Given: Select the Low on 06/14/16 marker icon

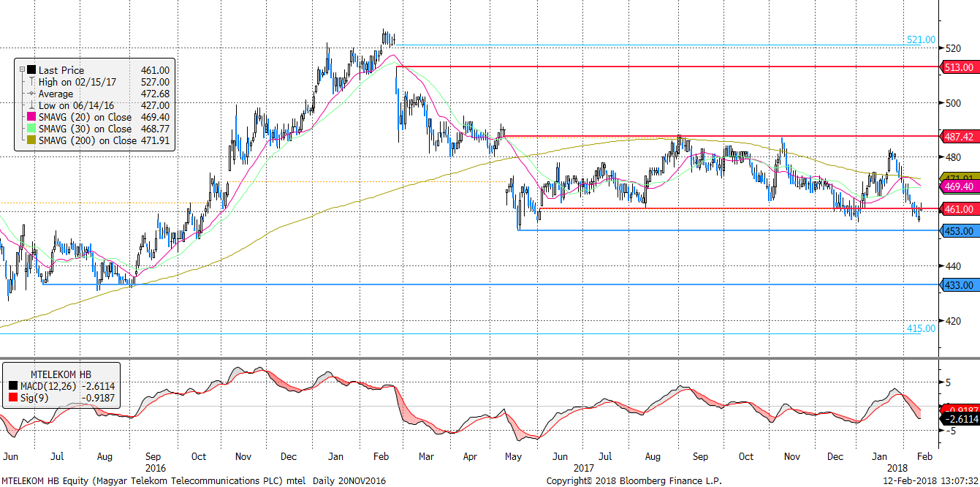Looking at the screenshot, I should click(x=31, y=105).
